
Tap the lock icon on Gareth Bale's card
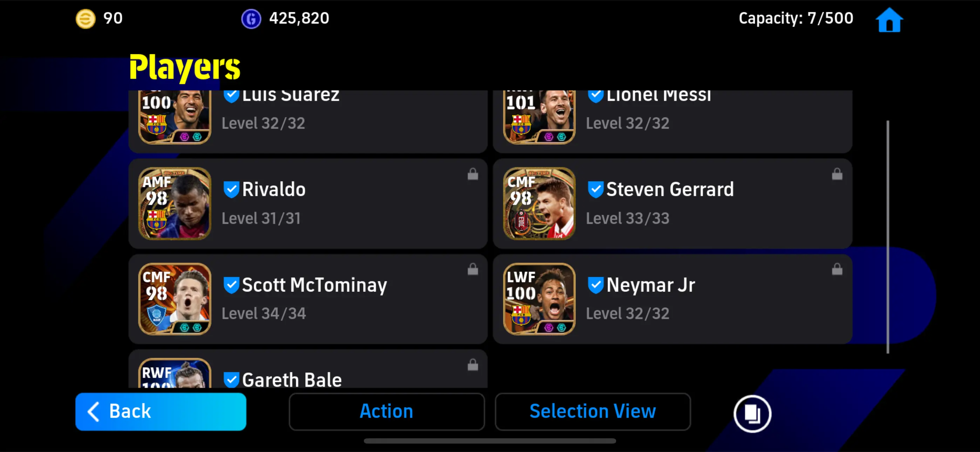[472, 364]
